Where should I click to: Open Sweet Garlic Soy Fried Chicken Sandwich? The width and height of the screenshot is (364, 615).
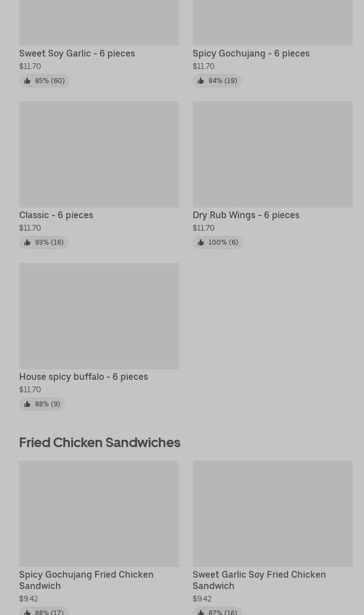click(x=259, y=580)
